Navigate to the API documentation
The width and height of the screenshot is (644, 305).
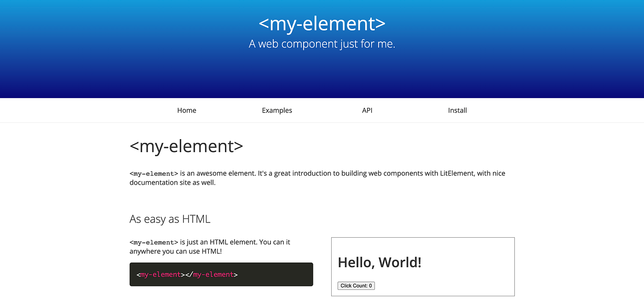click(x=367, y=110)
